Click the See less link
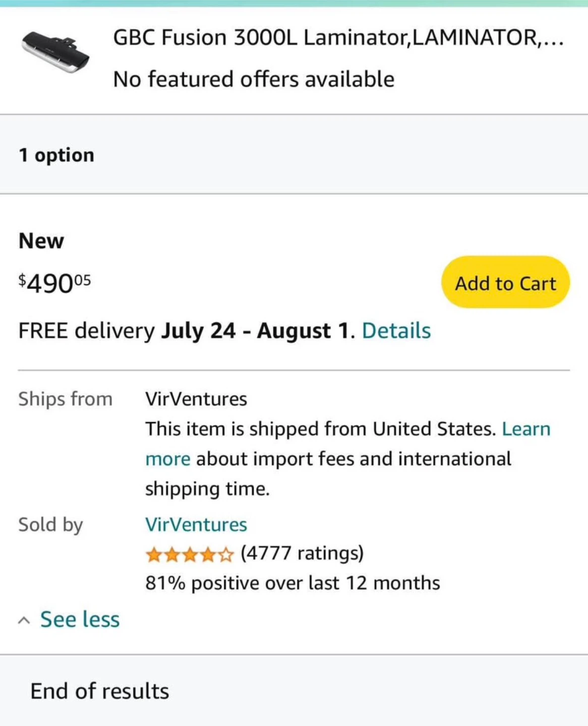588x726 pixels. coord(80,619)
